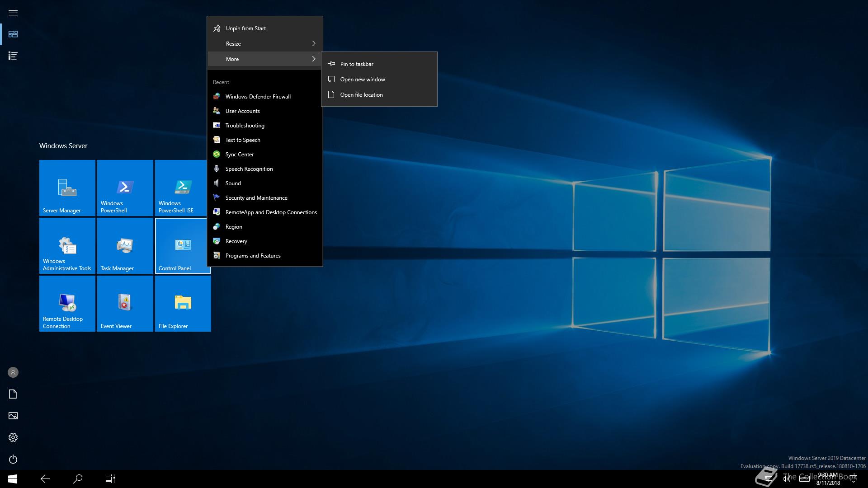The height and width of the screenshot is (488, 868).
Task: Choose Pin to taskbar
Action: (x=379, y=64)
